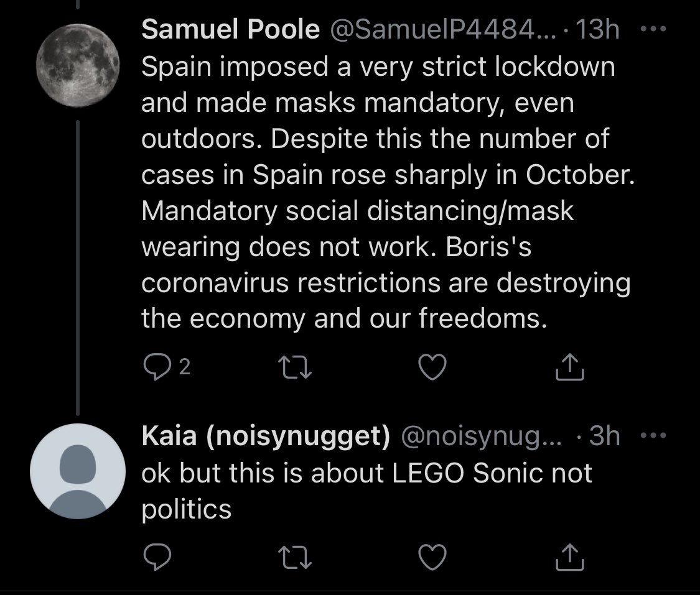Like Kaia's LEGO Sonic tweet
Screen dimensions: 700x595
tap(432, 557)
